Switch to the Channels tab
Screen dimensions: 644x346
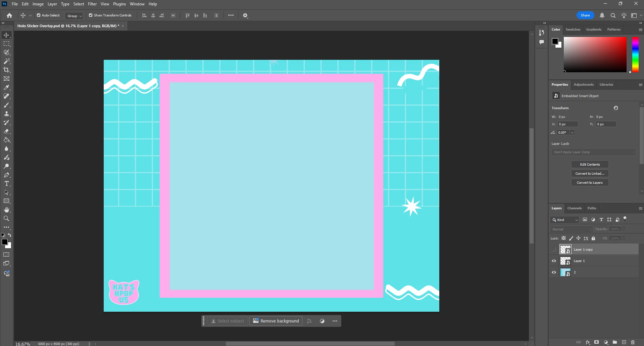[x=574, y=208]
